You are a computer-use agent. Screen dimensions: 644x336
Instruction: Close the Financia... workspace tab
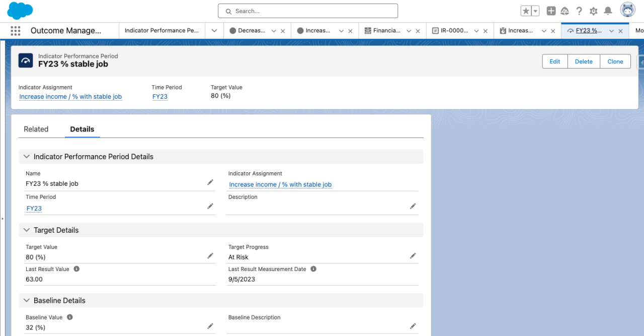click(418, 31)
